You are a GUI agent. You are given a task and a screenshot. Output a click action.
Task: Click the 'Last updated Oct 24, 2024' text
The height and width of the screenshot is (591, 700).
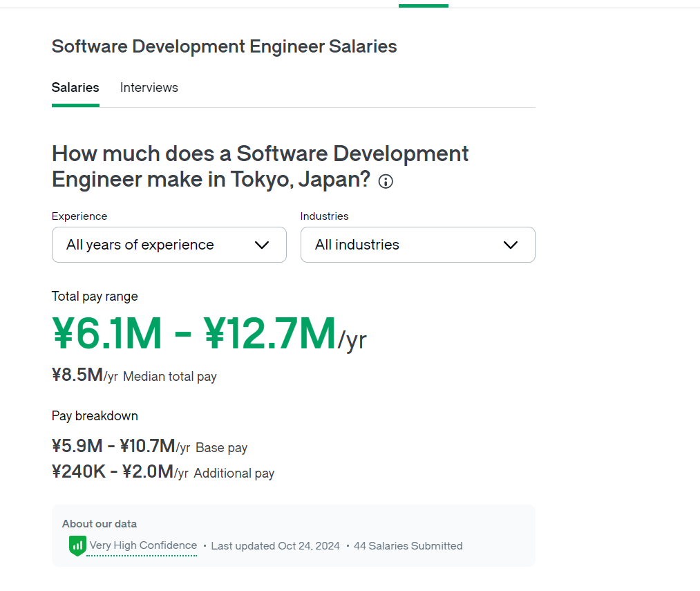275,546
